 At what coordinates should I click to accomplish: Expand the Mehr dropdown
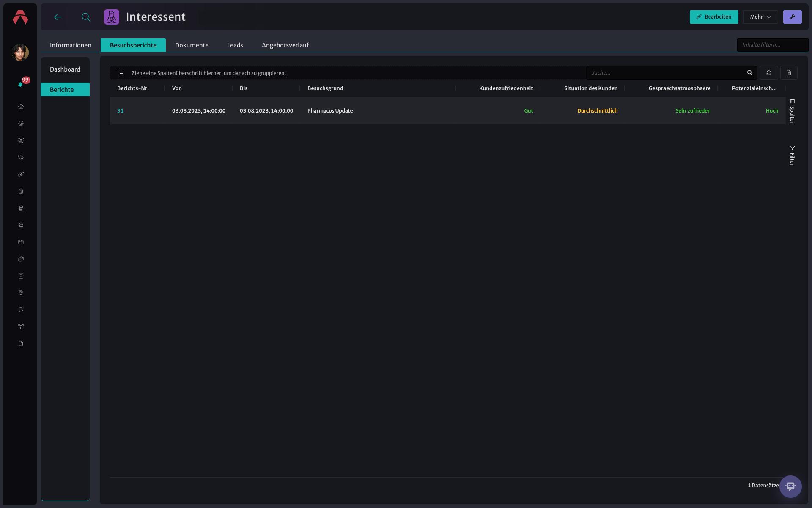coord(760,17)
